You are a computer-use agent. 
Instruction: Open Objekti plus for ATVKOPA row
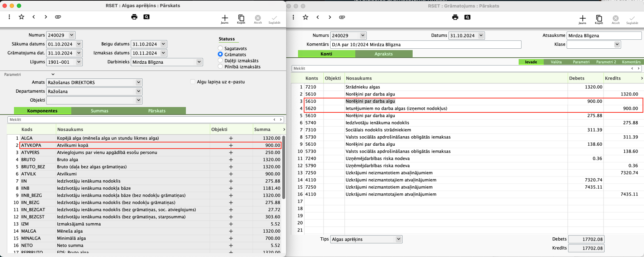231,145
